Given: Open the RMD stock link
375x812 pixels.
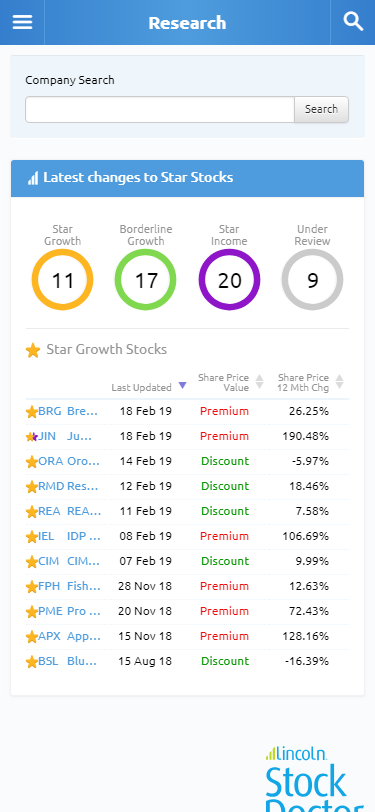Looking at the screenshot, I should tap(51, 486).
